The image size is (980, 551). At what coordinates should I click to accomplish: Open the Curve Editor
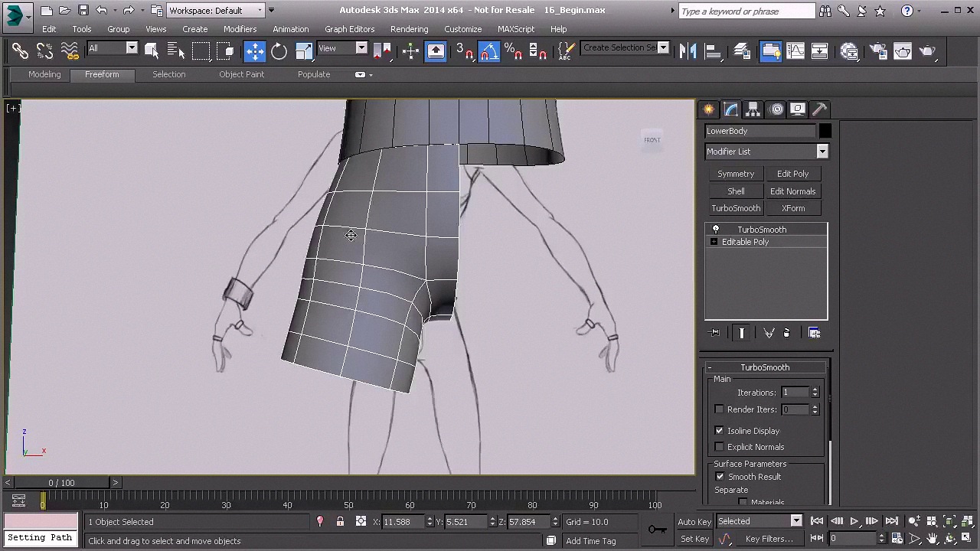pyautogui.click(x=795, y=51)
